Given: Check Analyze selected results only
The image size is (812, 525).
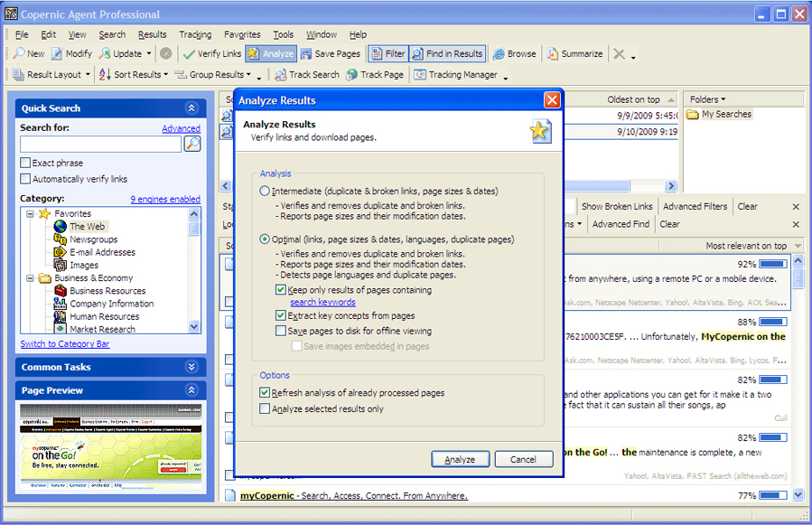Looking at the screenshot, I should click(265, 409).
